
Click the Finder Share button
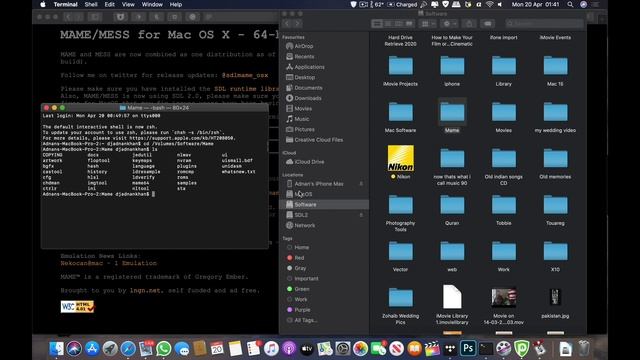click(469, 24)
